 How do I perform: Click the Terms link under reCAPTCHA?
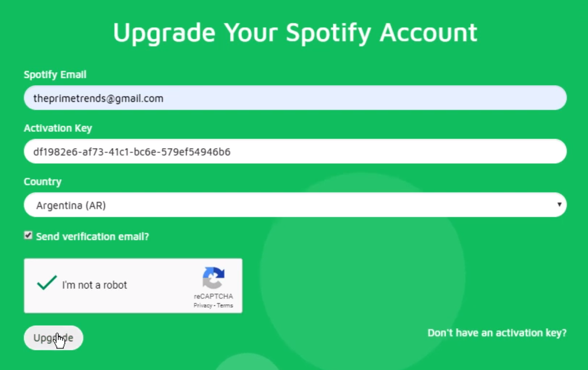pos(225,305)
